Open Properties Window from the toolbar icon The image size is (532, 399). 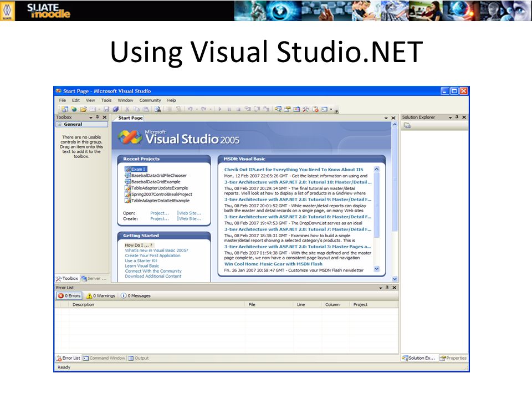point(288,109)
